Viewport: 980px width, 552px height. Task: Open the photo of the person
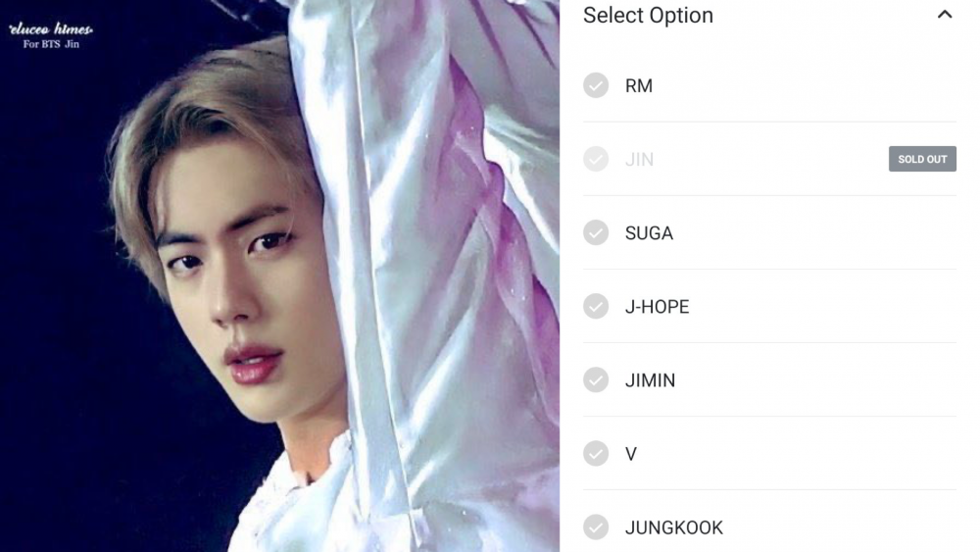pyautogui.click(x=279, y=276)
